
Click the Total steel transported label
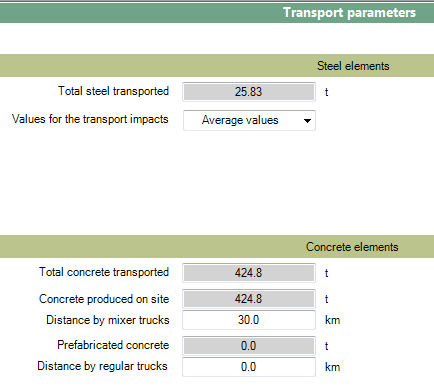tap(113, 91)
